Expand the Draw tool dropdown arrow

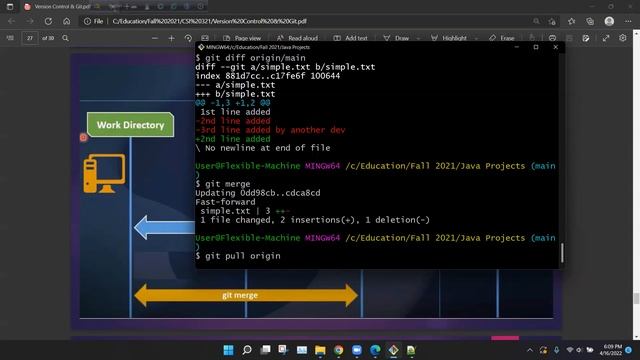418,38
